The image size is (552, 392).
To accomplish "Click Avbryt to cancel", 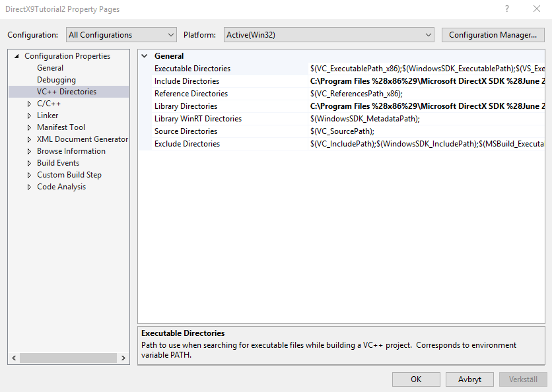I will click(469, 379).
